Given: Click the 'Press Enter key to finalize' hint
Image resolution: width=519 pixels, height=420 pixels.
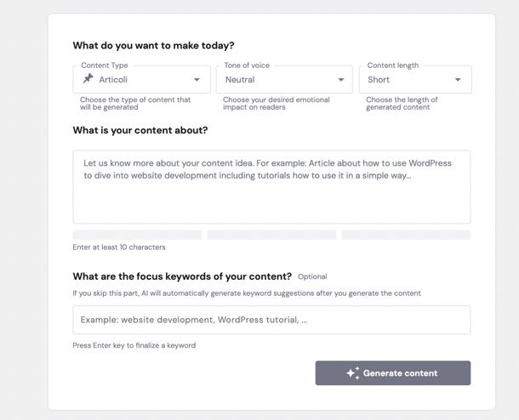Looking at the screenshot, I should point(134,345).
